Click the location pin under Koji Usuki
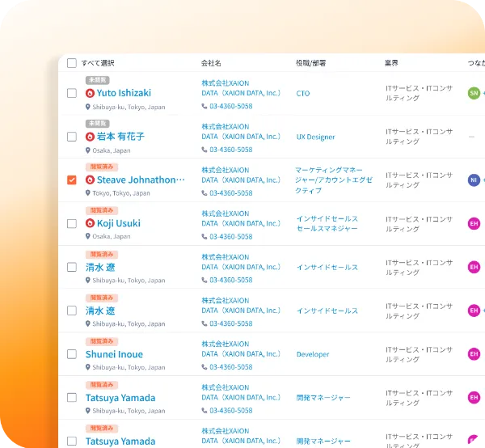Screen dimensions: 485x448 point(88,236)
